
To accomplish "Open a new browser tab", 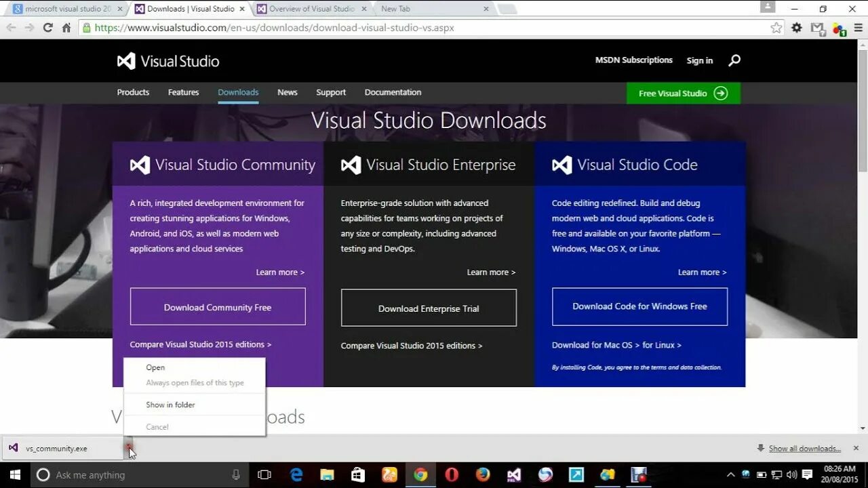I will (507, 9).
